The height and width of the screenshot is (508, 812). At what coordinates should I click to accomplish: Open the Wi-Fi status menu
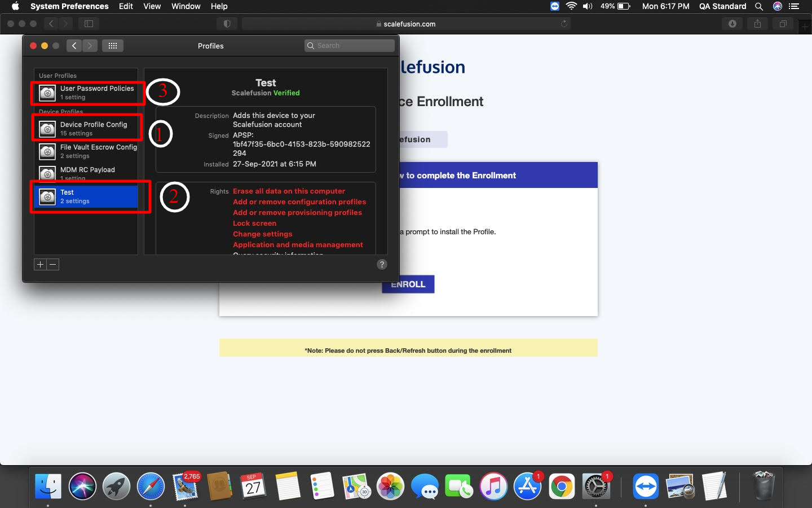click(571, 6)
